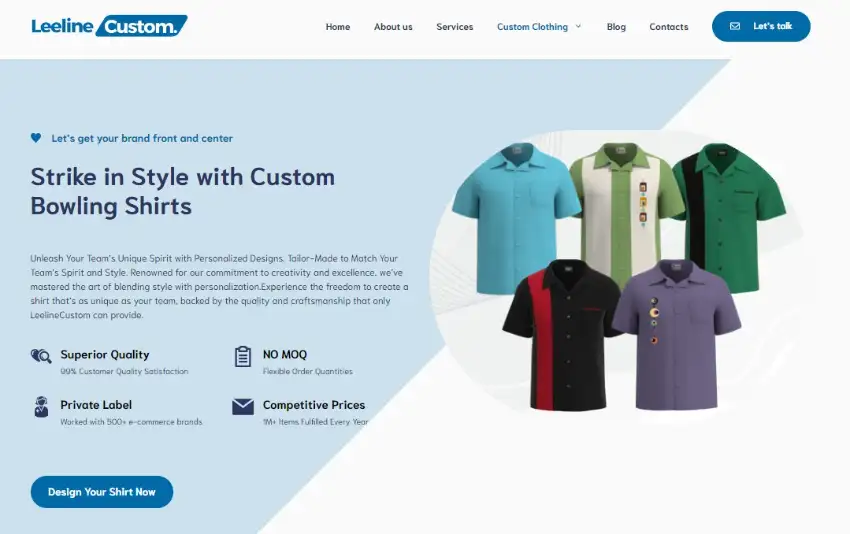This screenshot has width=850, height=534.
Task: Click the Let's talk button
Action: [761, 26]
